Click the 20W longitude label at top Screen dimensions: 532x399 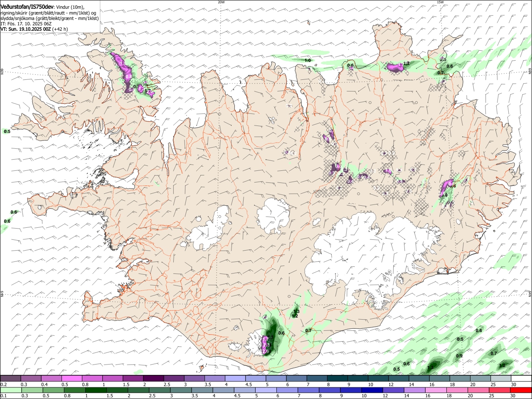point(221,2)
